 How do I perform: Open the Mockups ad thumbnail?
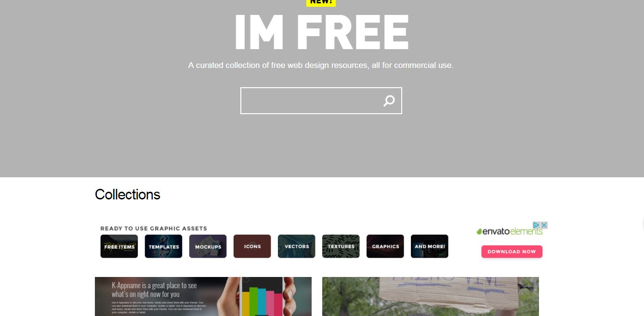[208, 246]
